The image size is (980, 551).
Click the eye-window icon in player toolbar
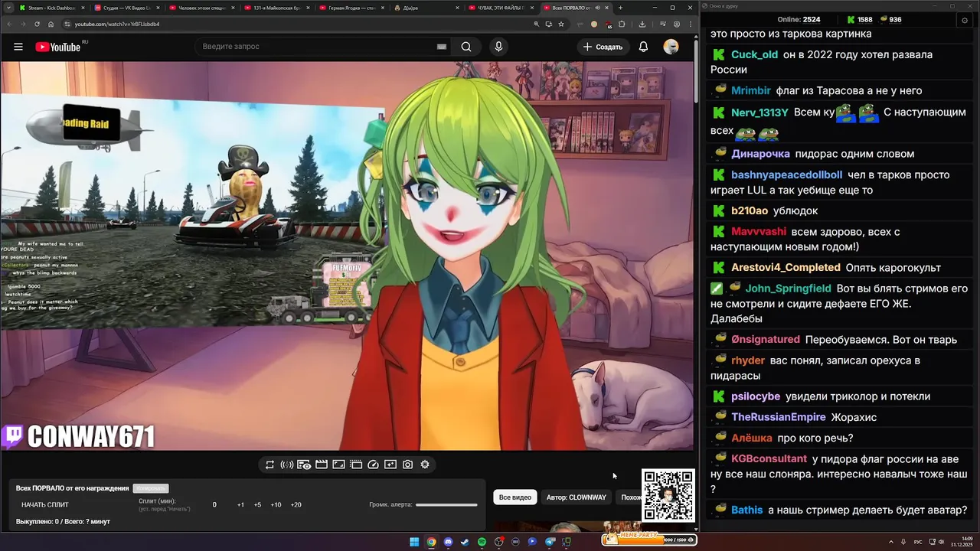pos(304,465)
